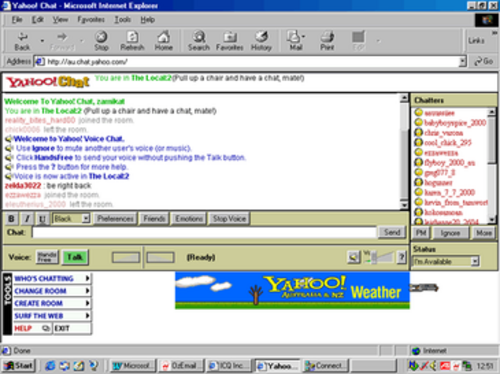Click the Refresh toolbar icon
The image size is (500, 374).
(132, 41)
